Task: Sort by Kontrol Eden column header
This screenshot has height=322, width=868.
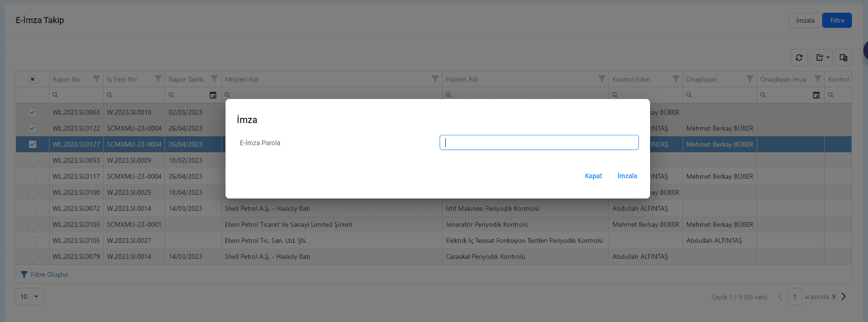Action: pyautogui.click(x=631, y=79)
